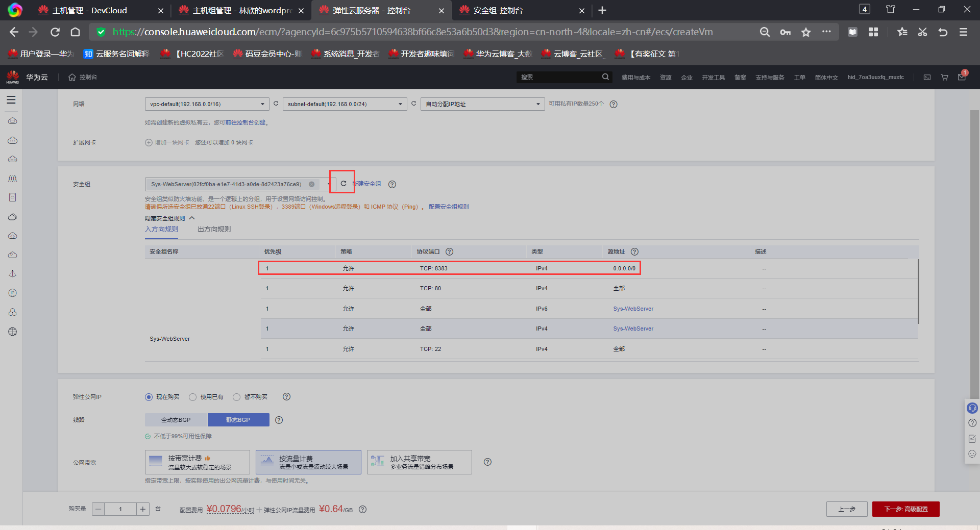The height and width of the screenshot is (530, 980).
Task: Switch to 入方向规则 tab
Action: [x=161, y=230]
